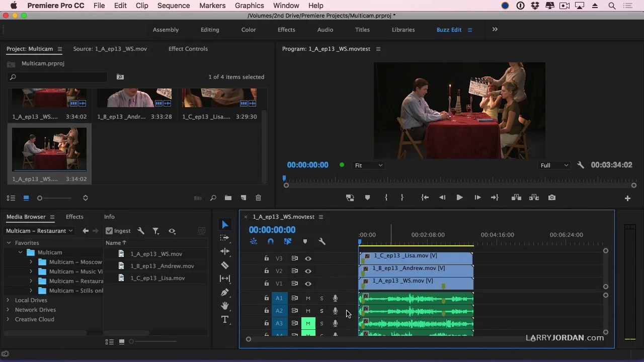This screenshot has width=644, height=362.
Task: Open the Markers menu
Action: [212, 6]
